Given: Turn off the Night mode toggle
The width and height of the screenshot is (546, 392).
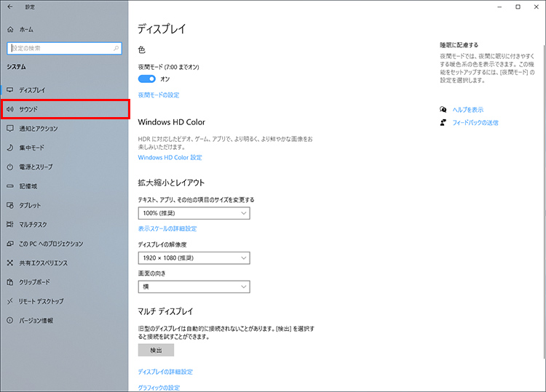Looking at the screenshot, I should [x=146, y=79].
